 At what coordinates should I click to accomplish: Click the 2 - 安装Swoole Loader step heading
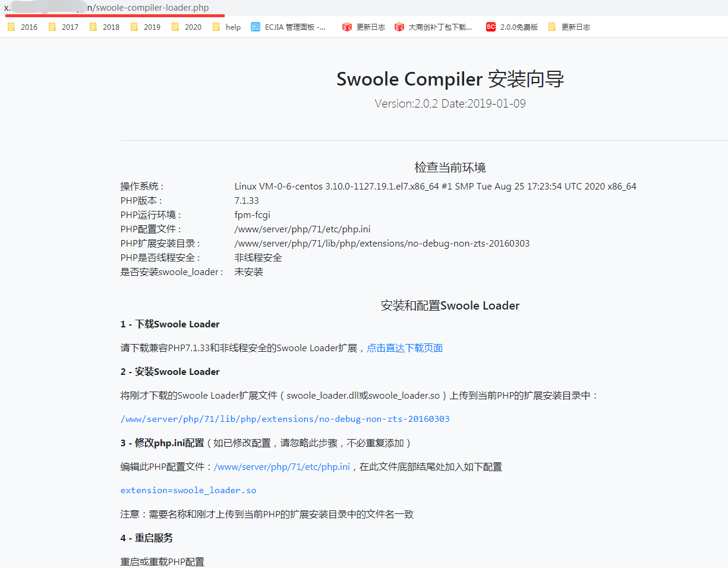tap(170, 372)
